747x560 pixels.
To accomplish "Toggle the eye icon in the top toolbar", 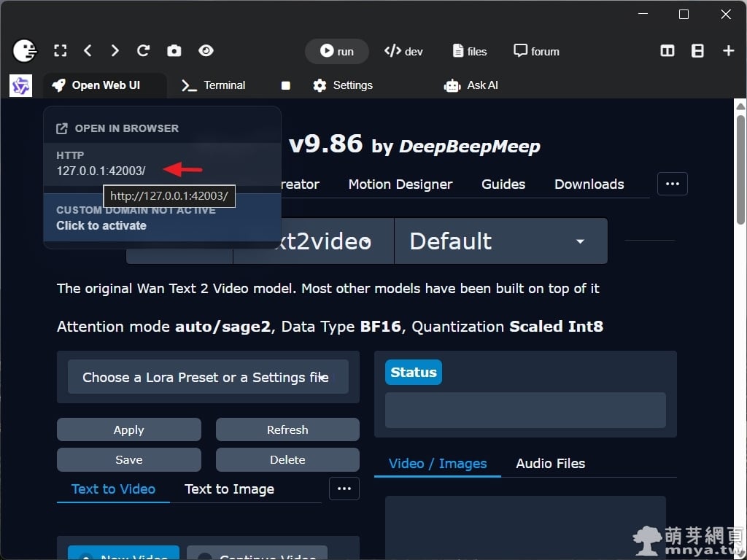I will pyautogui.click(x=206, y=50).
